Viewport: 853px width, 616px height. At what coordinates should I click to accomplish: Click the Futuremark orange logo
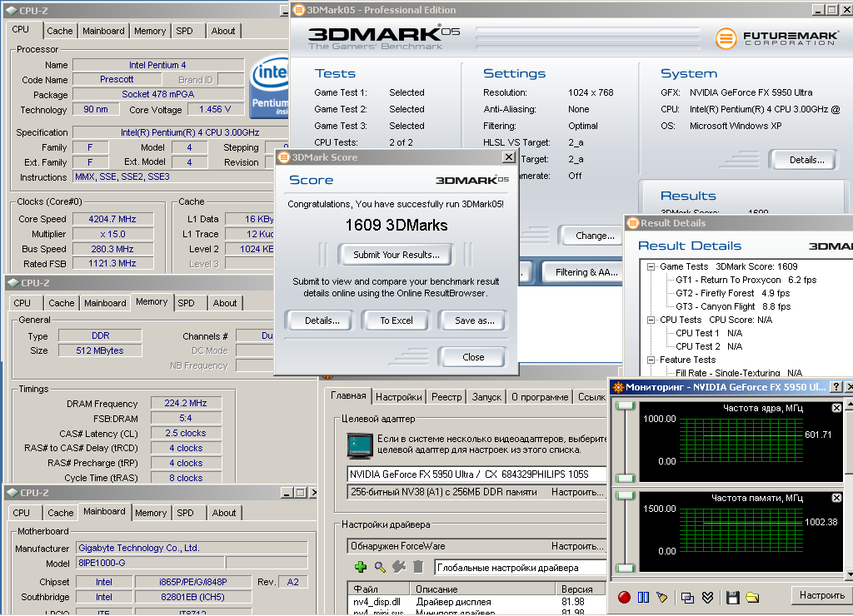726,38
